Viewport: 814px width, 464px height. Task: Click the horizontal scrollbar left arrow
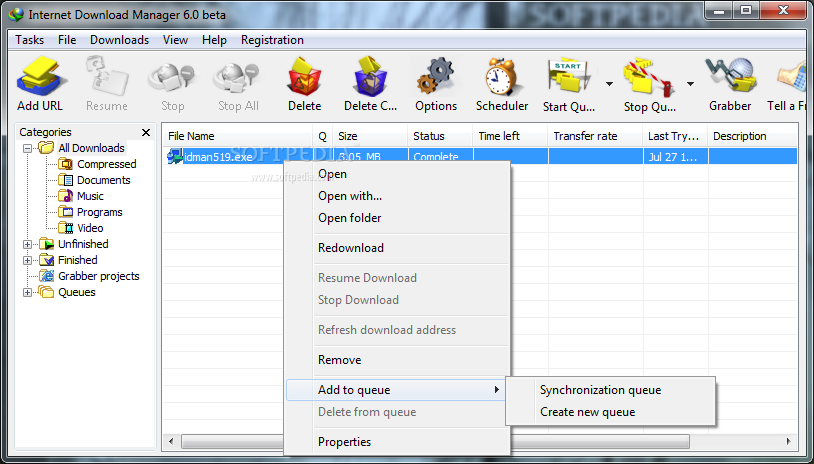(171, 442)
